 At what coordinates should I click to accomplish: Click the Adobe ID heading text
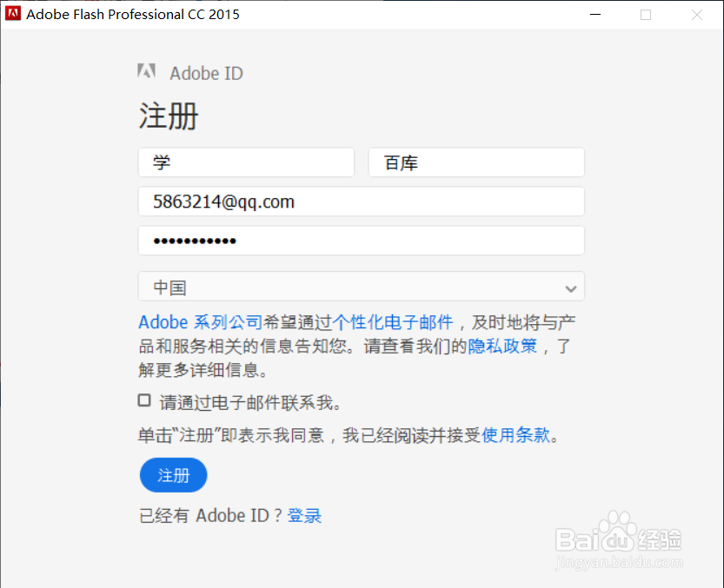click(206, 73)
